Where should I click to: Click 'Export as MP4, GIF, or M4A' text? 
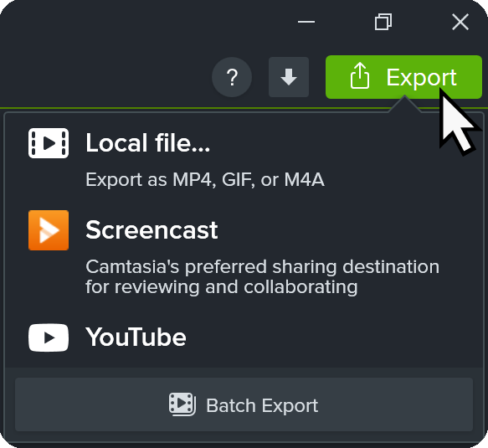point(205,180)
